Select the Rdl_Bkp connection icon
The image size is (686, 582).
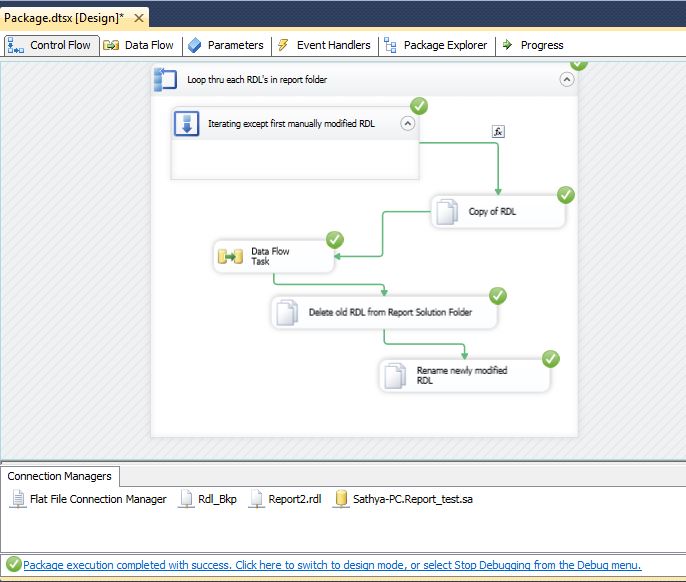pyautogui.click(x=186, y=499)
